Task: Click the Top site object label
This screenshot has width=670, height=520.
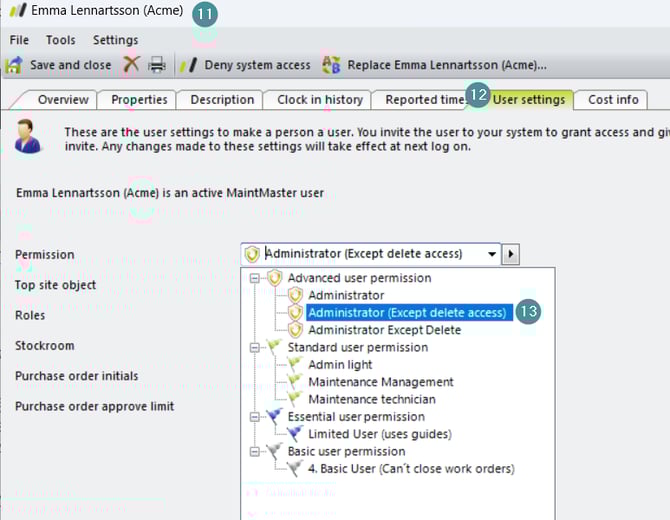Action: [x=56, y=285]
